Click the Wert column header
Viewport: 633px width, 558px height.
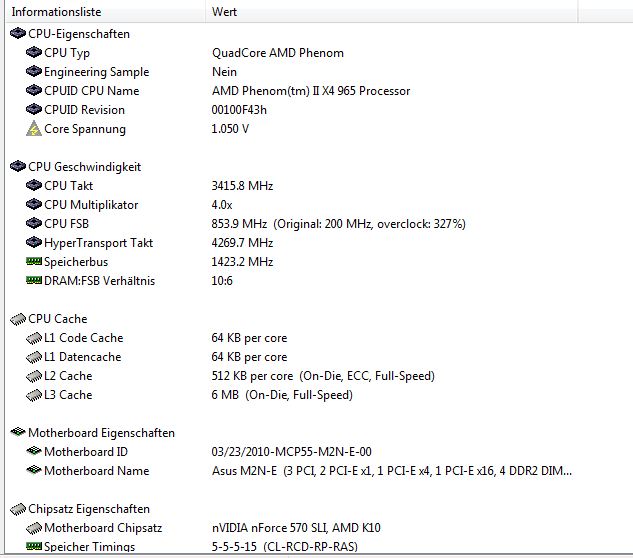tap(392, 12)
